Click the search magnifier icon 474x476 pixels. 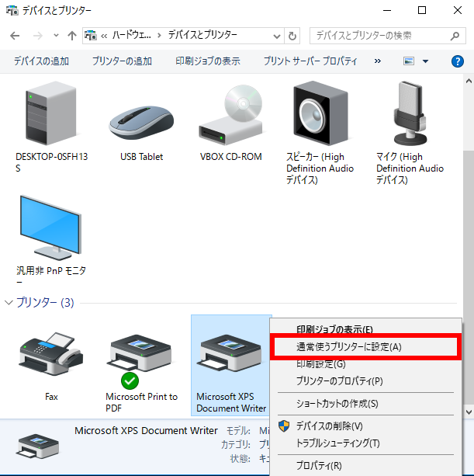[455, 36]
